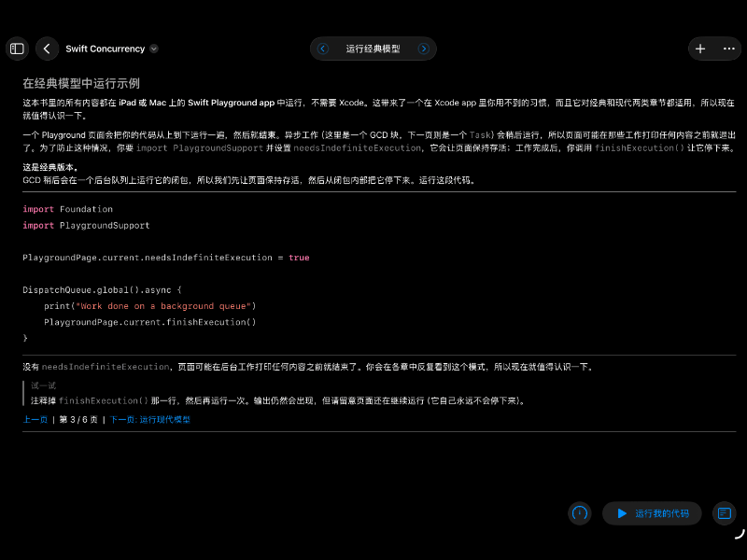
Task: Click the import PlaygroundSupport code line
Action: (x=86, y=225)
